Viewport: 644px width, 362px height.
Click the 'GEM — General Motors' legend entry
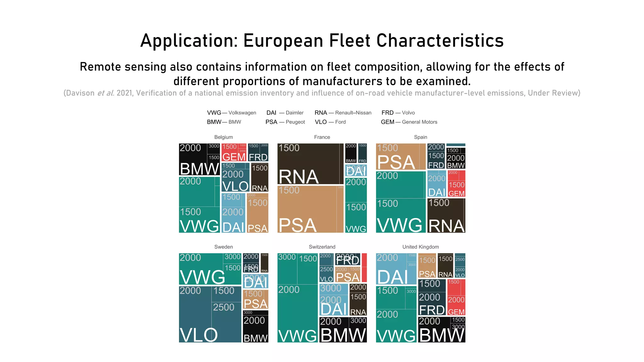(x=409, y=122)
